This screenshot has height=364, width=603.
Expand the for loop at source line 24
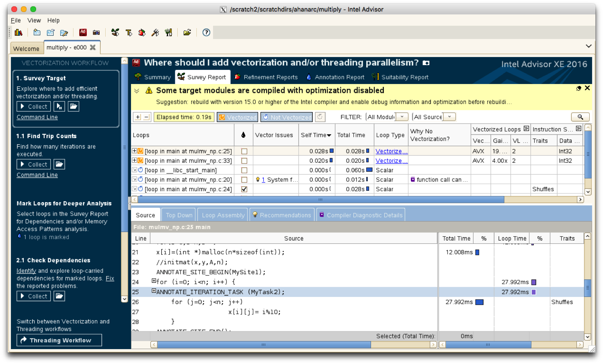154,281
